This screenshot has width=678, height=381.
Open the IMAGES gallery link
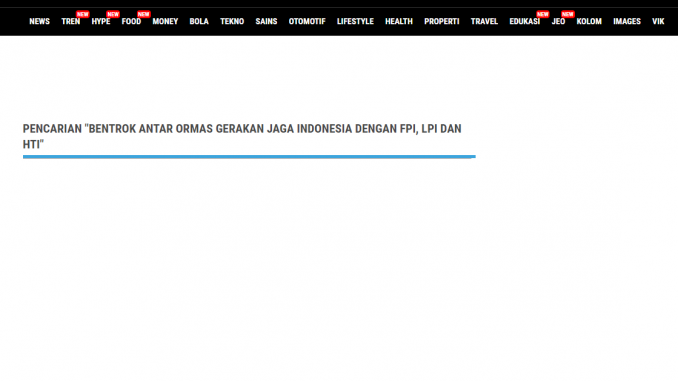coord(627,21)
